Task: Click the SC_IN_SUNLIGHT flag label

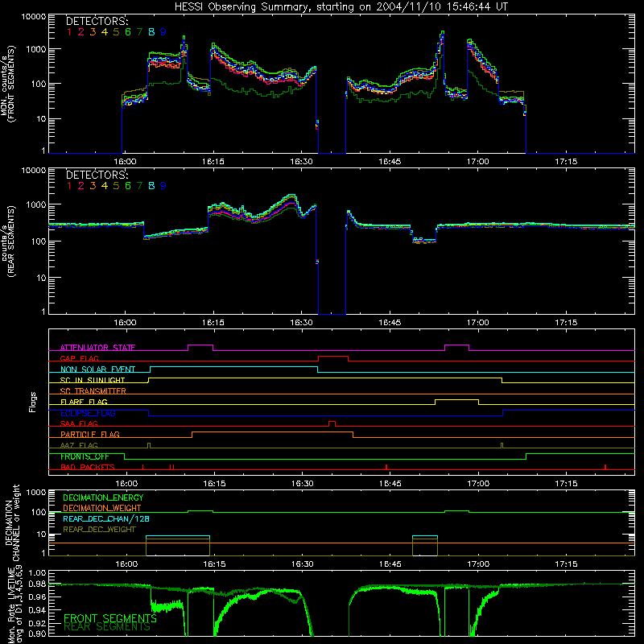Action: pos(93,380)
